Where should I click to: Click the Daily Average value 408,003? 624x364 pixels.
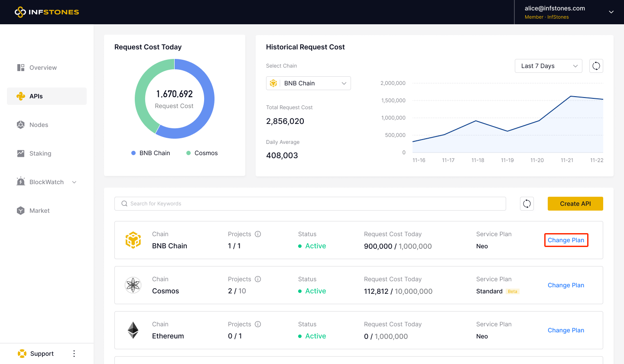point(282,156)
